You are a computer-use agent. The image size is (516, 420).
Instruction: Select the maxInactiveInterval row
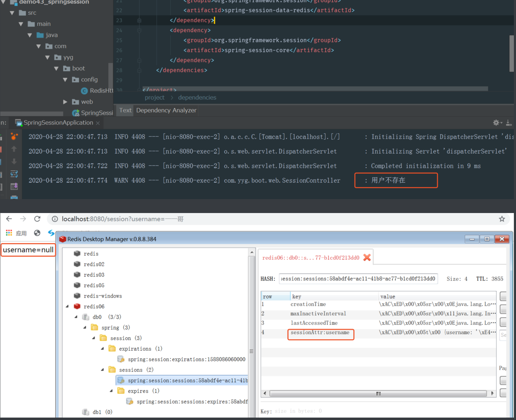click(379, 314)
